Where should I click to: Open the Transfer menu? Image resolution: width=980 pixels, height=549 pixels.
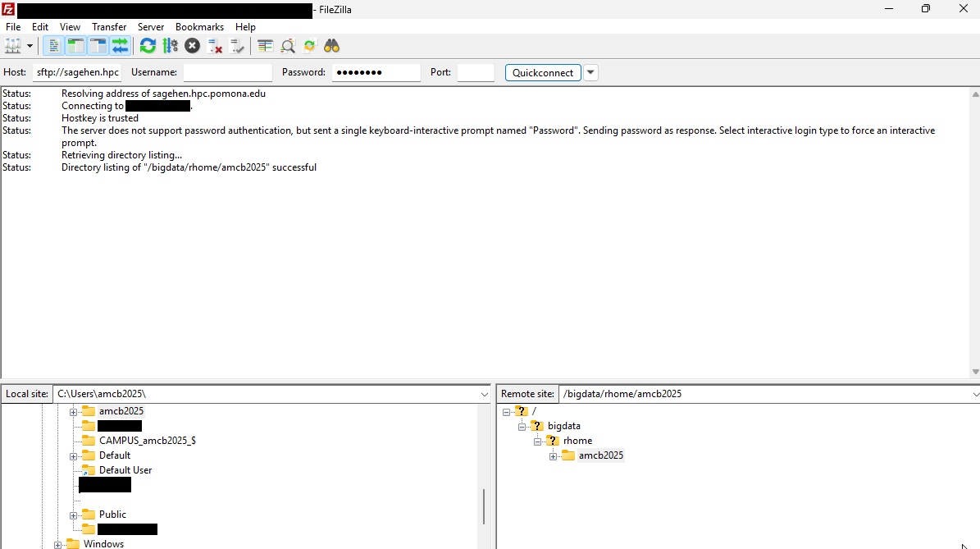[x=109, y=27]
